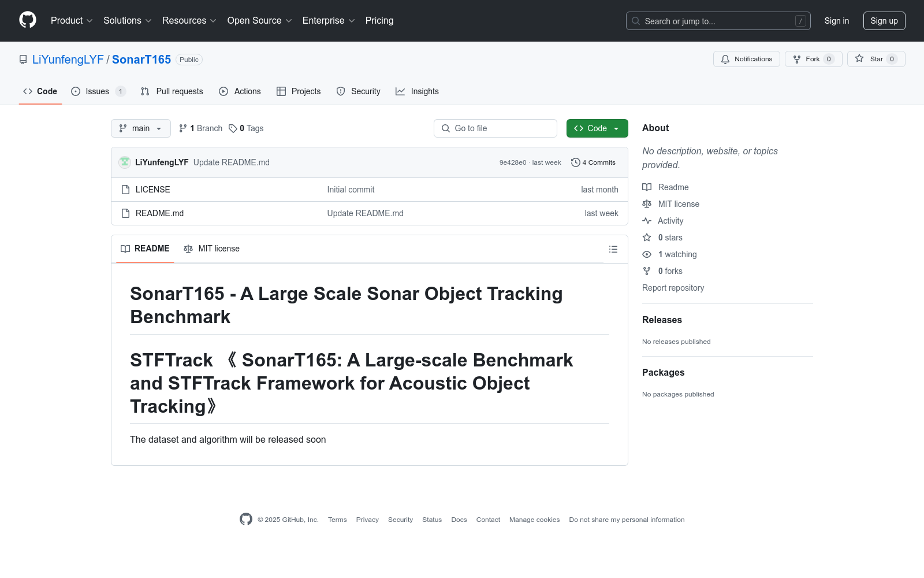Click Manage cookies in footer
924x578 pixels.
tap(535, 520)
